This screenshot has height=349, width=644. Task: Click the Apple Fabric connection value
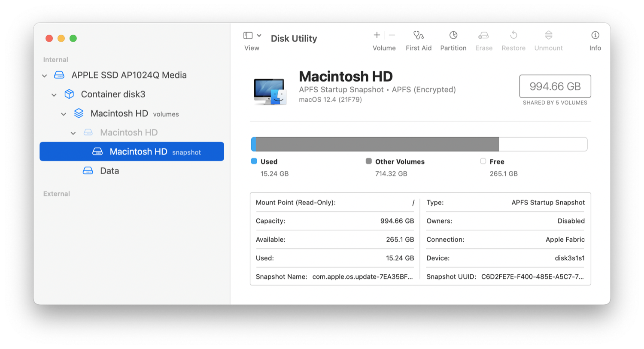[565, 240]
